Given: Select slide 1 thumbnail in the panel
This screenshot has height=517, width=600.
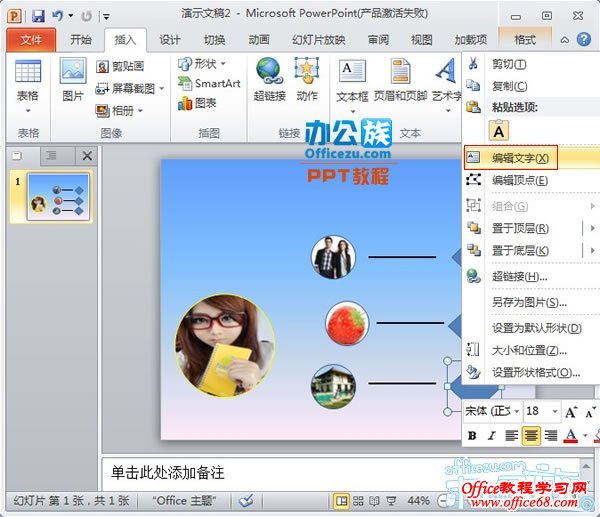Looking at the screenshot, I should click(59, 196).
